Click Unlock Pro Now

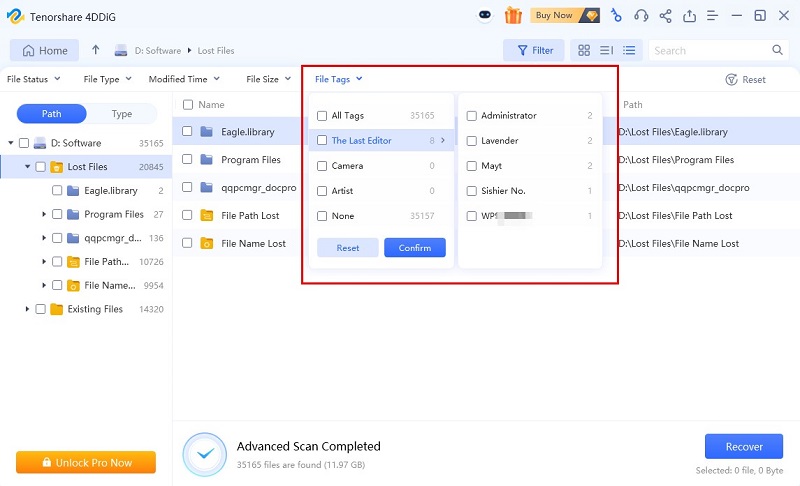(x=86, y=463)
